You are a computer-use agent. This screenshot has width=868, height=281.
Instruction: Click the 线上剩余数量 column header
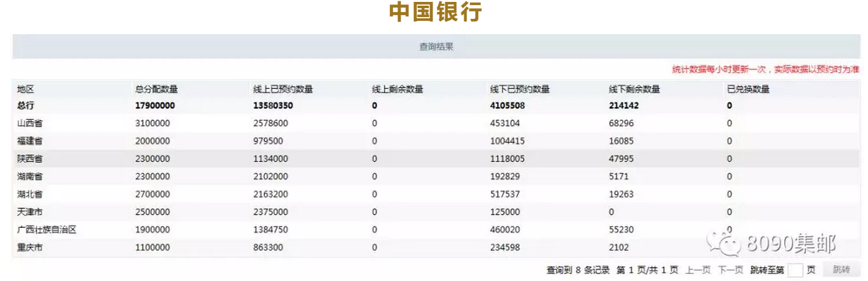tap(397, 90)
